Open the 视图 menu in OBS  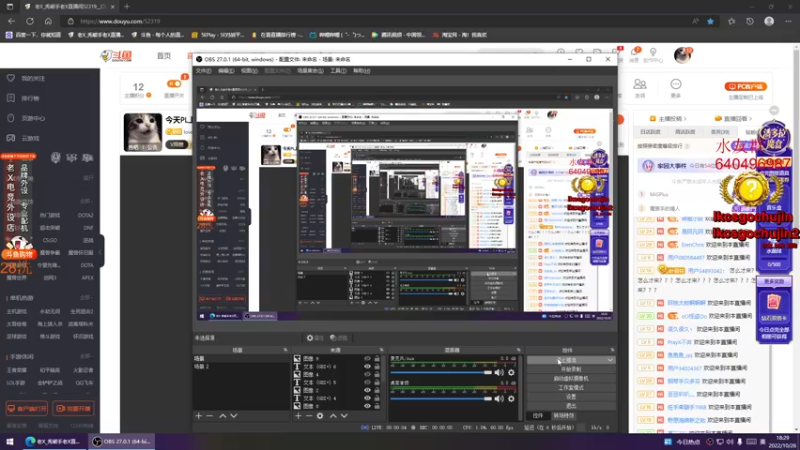pyautogui.click(x=249, y=71)
